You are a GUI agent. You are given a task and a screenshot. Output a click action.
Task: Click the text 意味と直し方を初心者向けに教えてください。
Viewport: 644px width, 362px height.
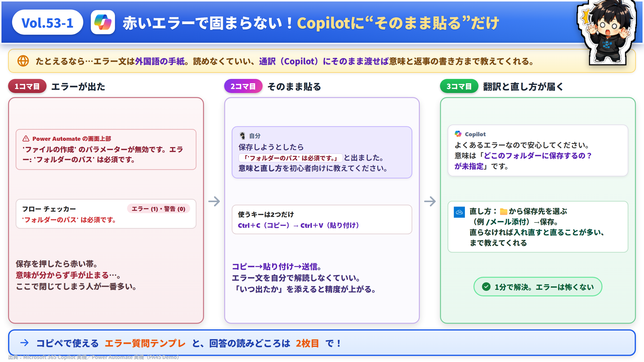point(313,168)
